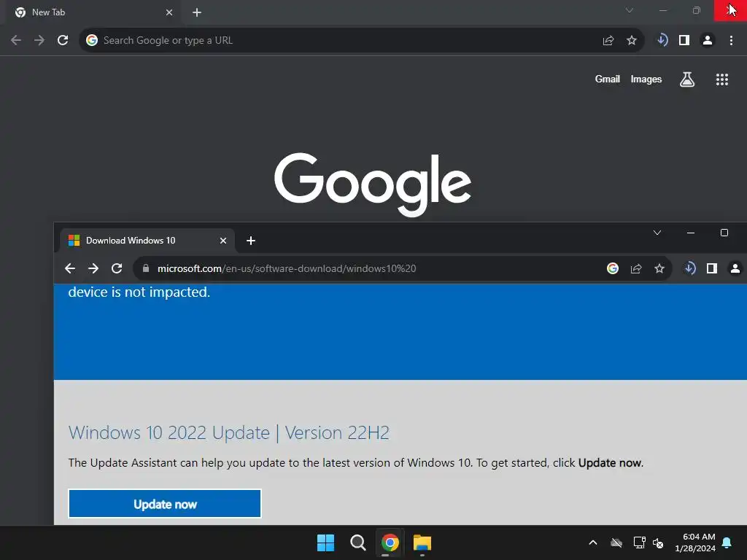Add new tab in the Microsoft window

(x=251, y=241)
